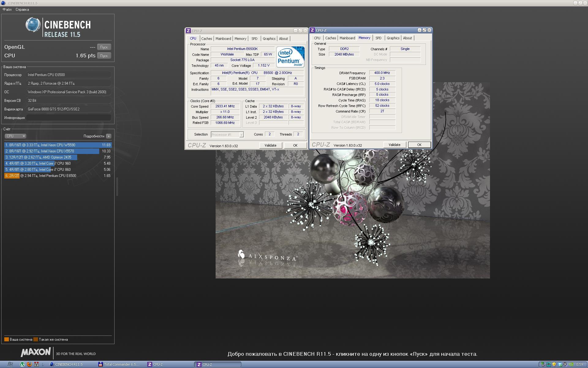Select ranking row Intel Core i7 CPU 960
This screenshot has height=368, width=588.
click(x=58, y=163)
